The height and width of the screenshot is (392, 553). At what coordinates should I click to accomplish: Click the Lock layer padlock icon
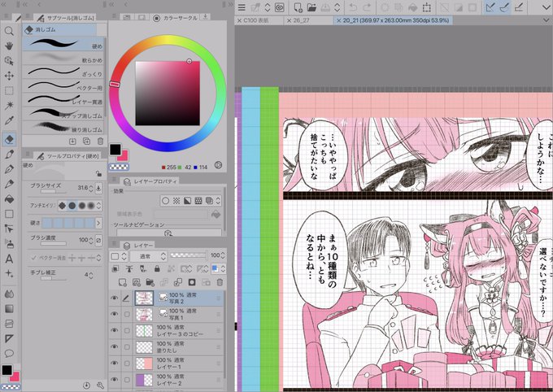[157, 269]
